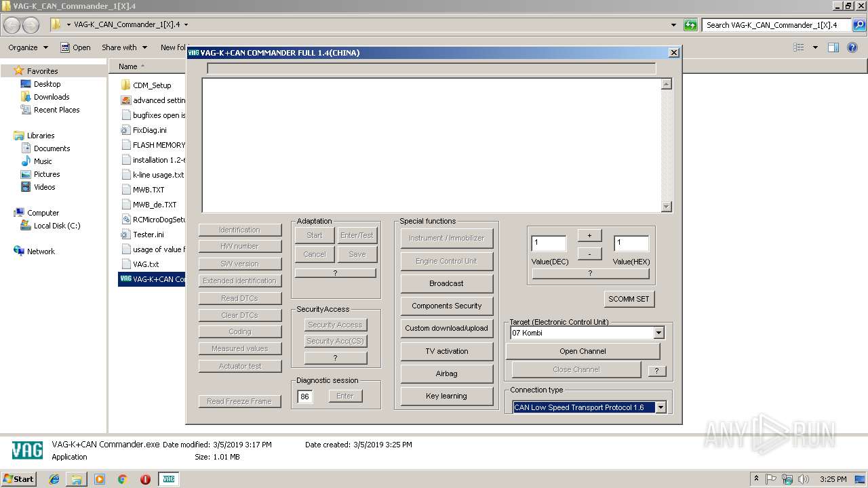Image resolution: width=868 pixels, height=488 pixels.
Task: Open Local Disk (C:)
Action: (57, 226)
